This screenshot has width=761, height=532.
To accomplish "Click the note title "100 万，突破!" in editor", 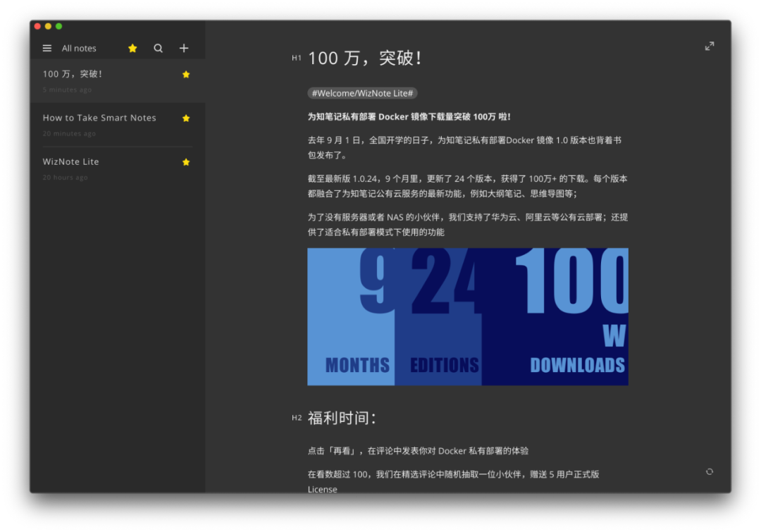I will pos(364,58).
